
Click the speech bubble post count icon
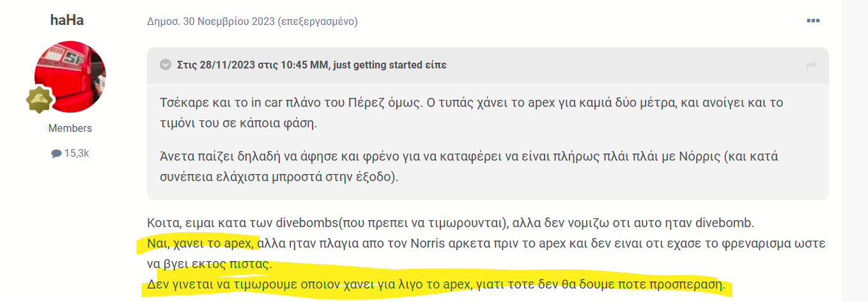tap(56, 154)
